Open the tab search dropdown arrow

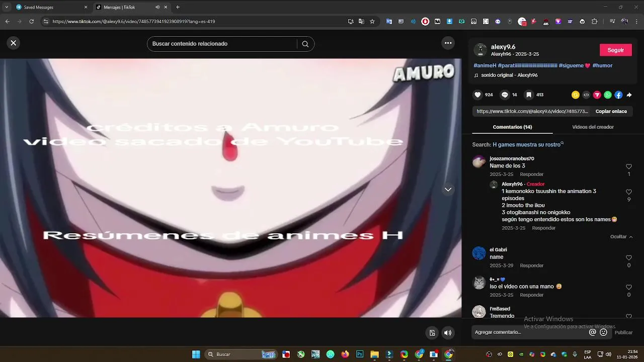point(7,7)
